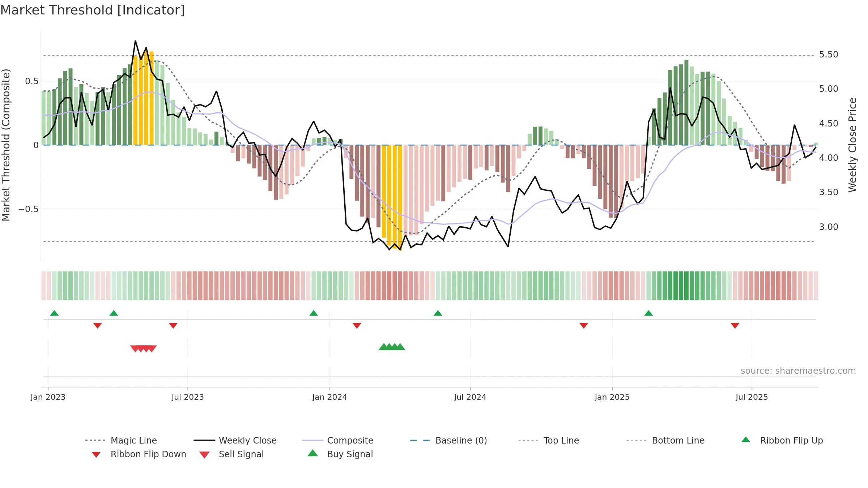Toggle the Sell Signal legend entry
The image size is (868, 488).
(x=231, y=454)
